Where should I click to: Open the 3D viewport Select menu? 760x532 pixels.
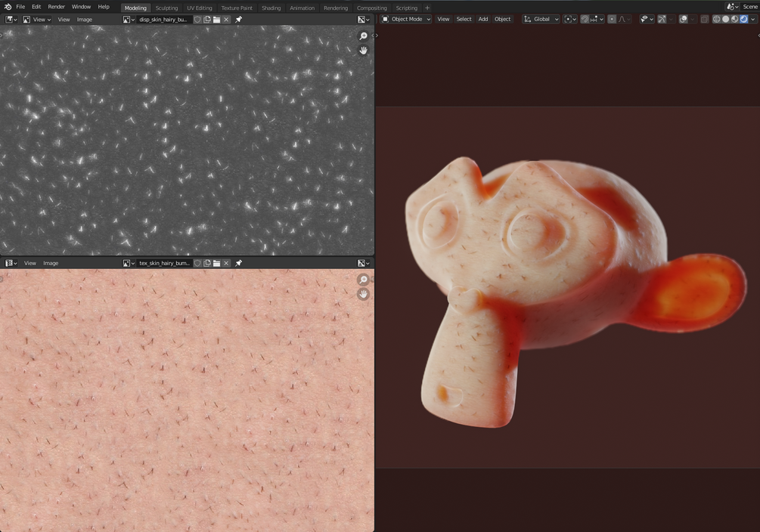coord(464,19)
